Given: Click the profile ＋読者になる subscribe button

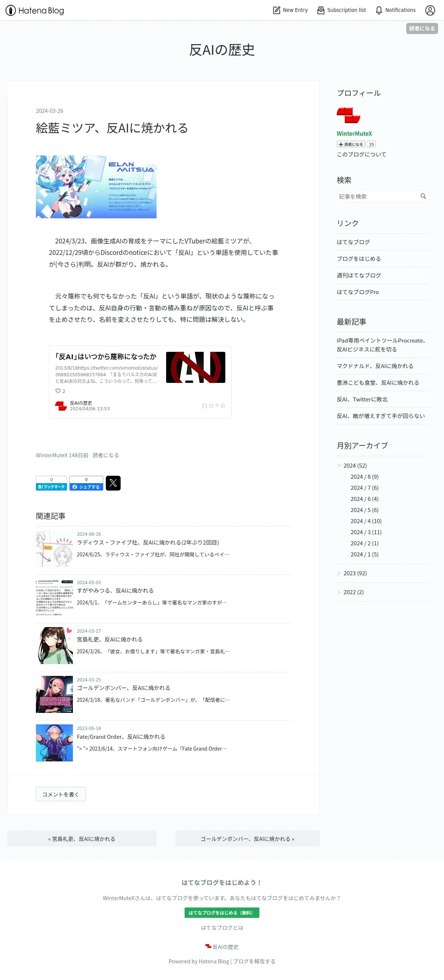Looking at the screenshot, I should [x=351, y=144].
